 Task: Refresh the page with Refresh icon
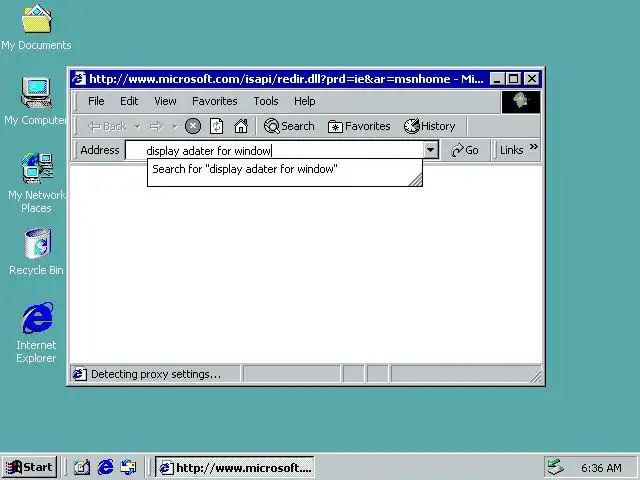coord(216,126)
